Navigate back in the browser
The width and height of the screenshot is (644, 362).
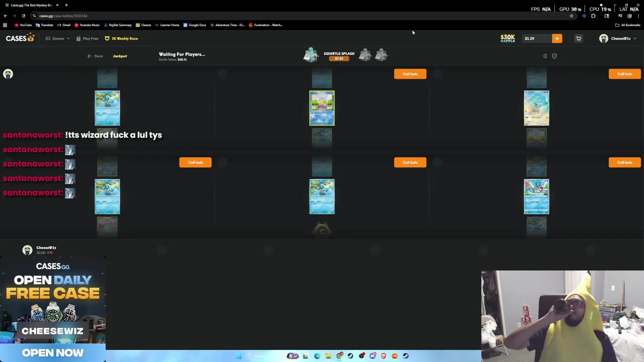(6, 16)
